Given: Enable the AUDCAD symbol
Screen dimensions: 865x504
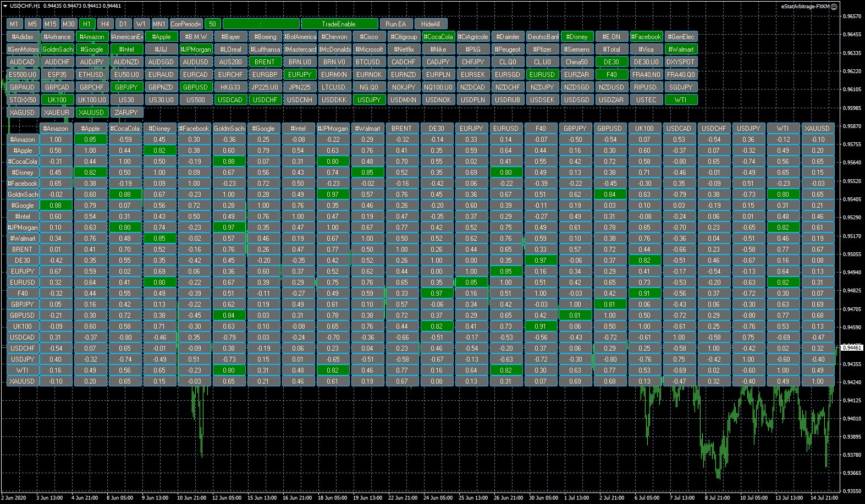Looking at the screenshot, I should click(x=23, y=62).
